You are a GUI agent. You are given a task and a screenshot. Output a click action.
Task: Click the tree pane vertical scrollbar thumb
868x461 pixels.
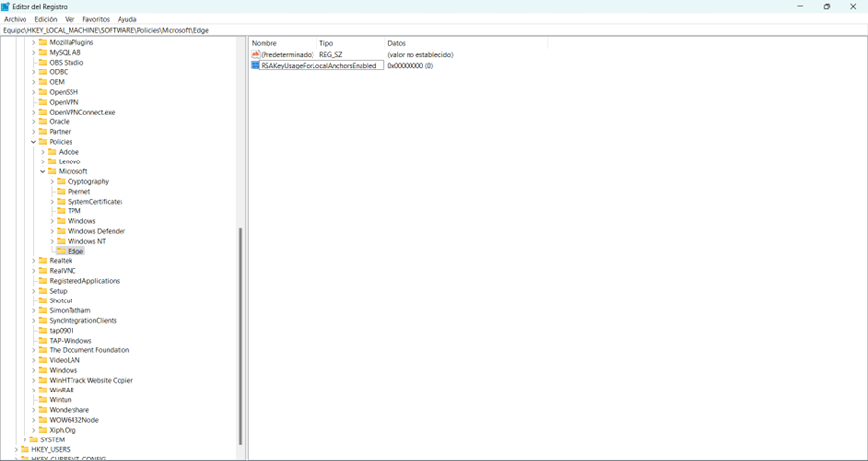[240, 336]
